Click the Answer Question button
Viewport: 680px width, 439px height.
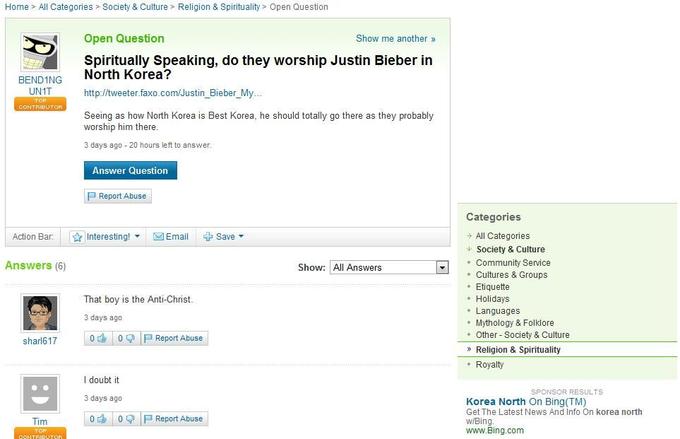click(130, 170)
